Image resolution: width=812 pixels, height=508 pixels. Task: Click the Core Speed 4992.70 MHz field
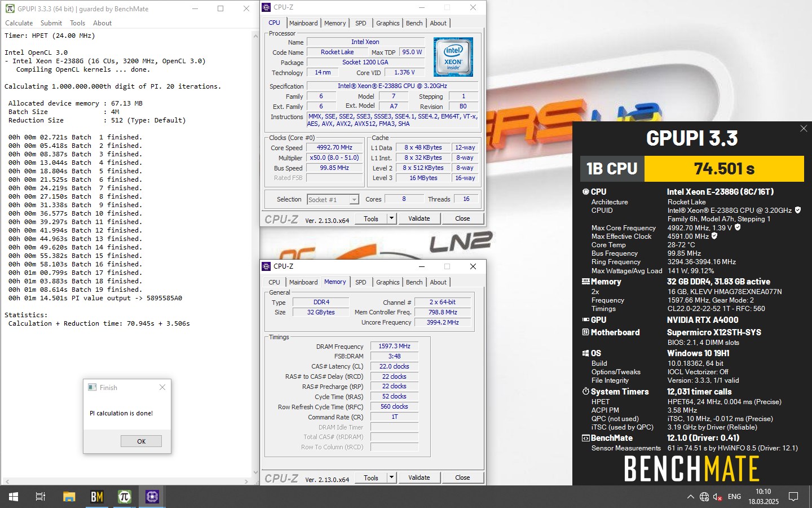pos(334,147)
